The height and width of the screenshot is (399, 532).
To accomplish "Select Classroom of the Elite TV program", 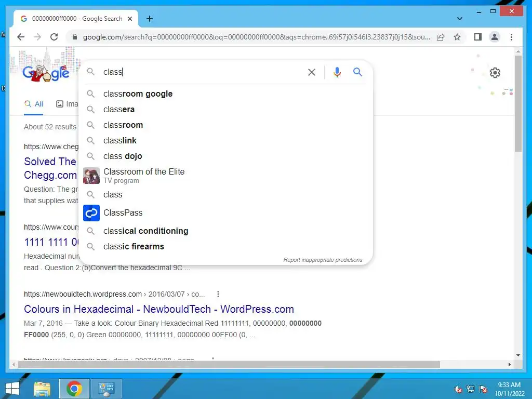I will [x=225, y=176].
